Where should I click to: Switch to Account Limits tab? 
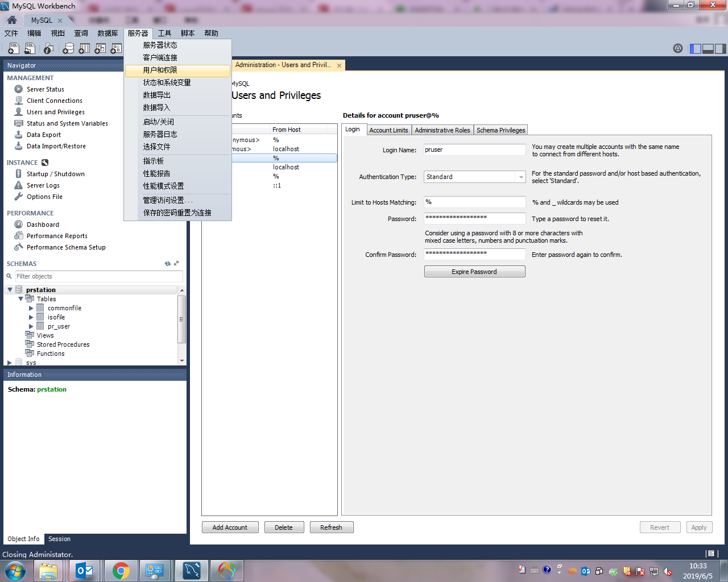(389, 130)
